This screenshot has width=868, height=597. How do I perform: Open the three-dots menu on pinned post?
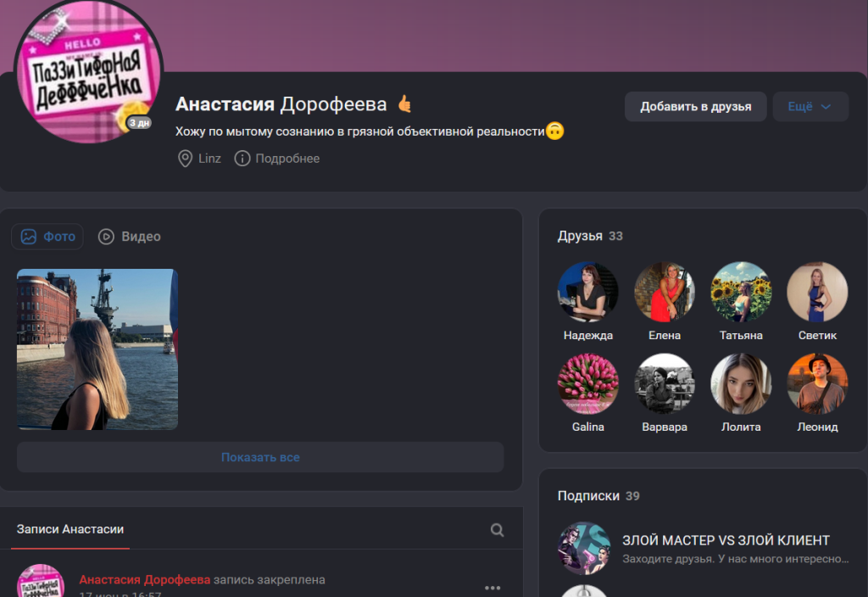click(492, 588)
